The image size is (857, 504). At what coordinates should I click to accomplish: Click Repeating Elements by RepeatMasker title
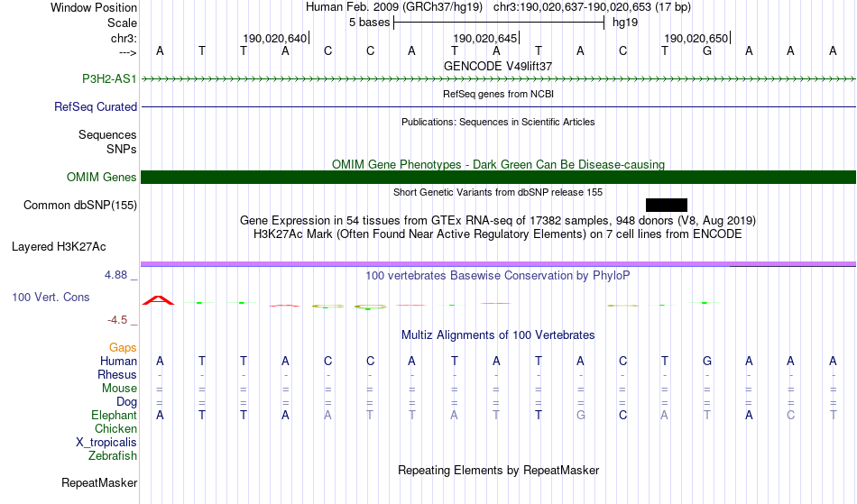click(x=498, y=470)
